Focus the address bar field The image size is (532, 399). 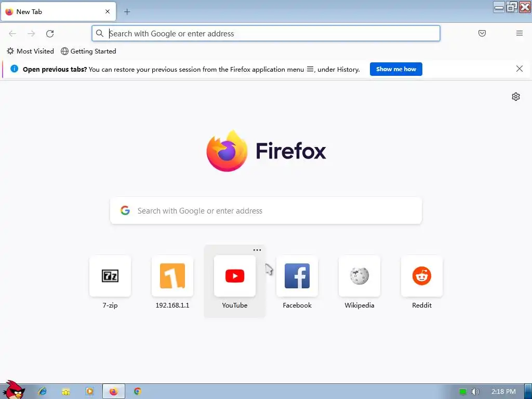coord(265,33)
